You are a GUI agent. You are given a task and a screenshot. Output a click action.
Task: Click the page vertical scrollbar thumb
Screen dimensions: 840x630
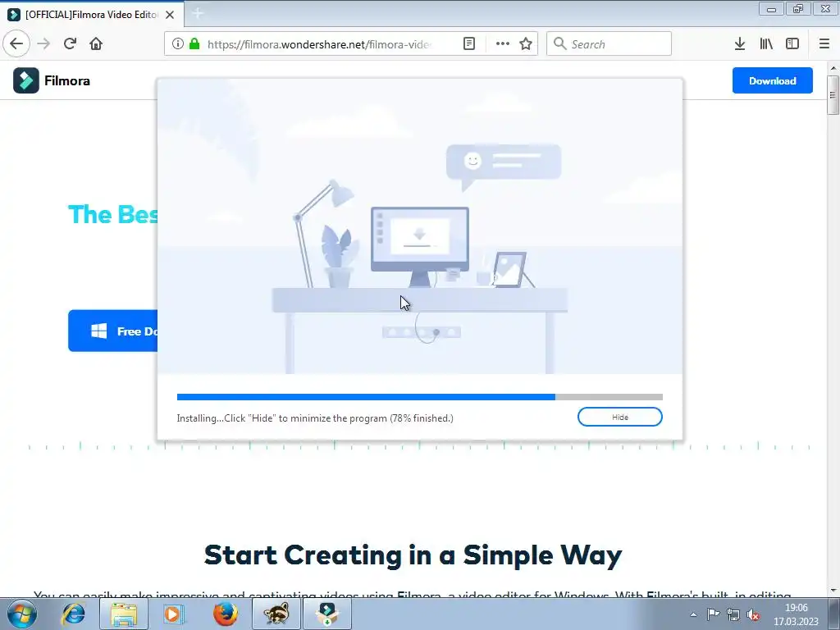(x=833, y=95)
